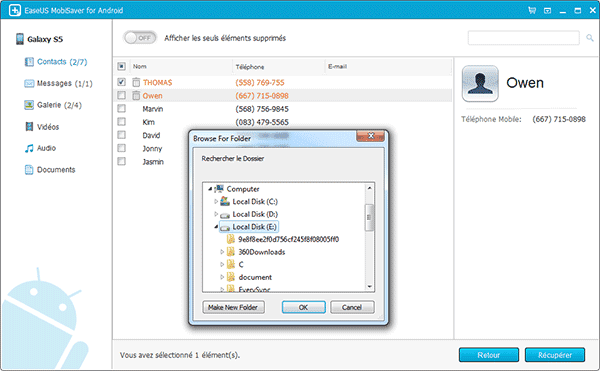Uncheck the THOMAS contact checkbox

coord(121,82)
